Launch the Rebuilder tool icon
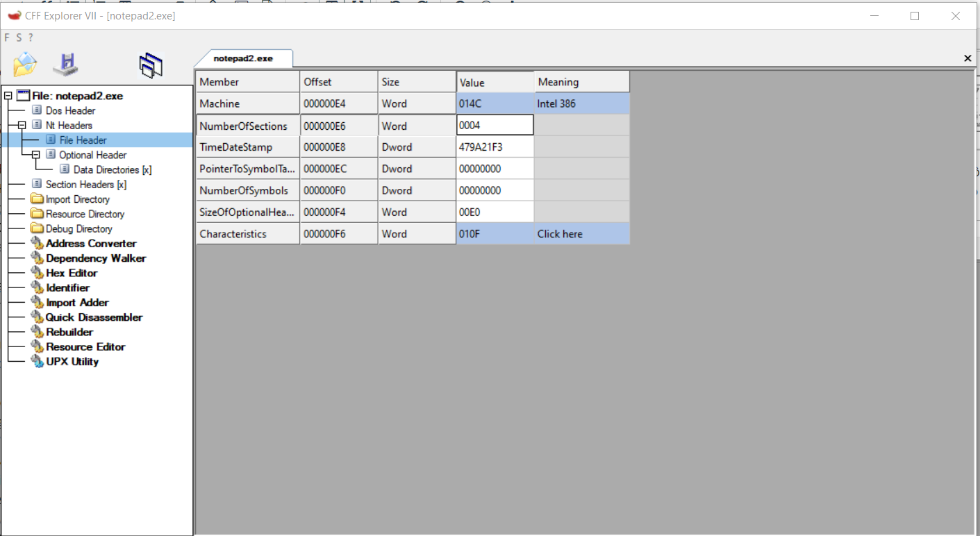 click(38, 332)
